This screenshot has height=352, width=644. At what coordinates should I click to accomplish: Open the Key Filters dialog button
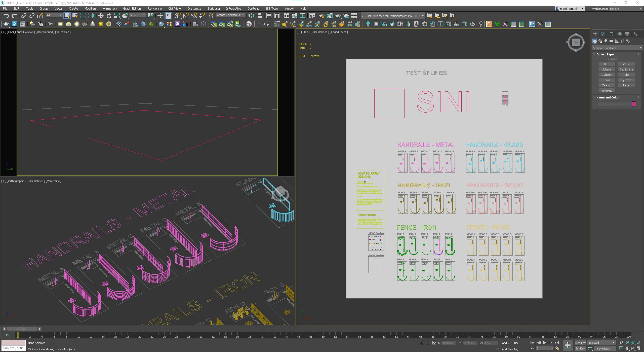coord(605,348)
